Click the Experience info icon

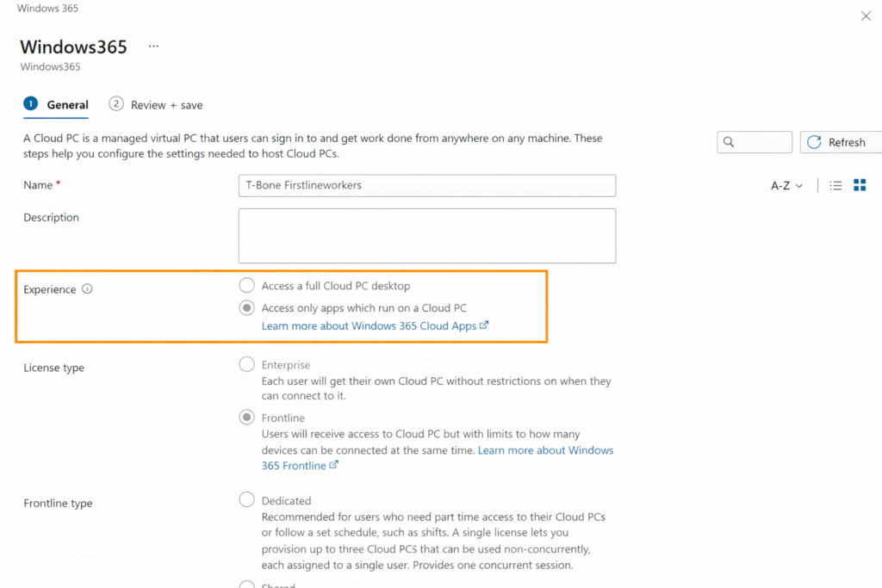[87, 289]
